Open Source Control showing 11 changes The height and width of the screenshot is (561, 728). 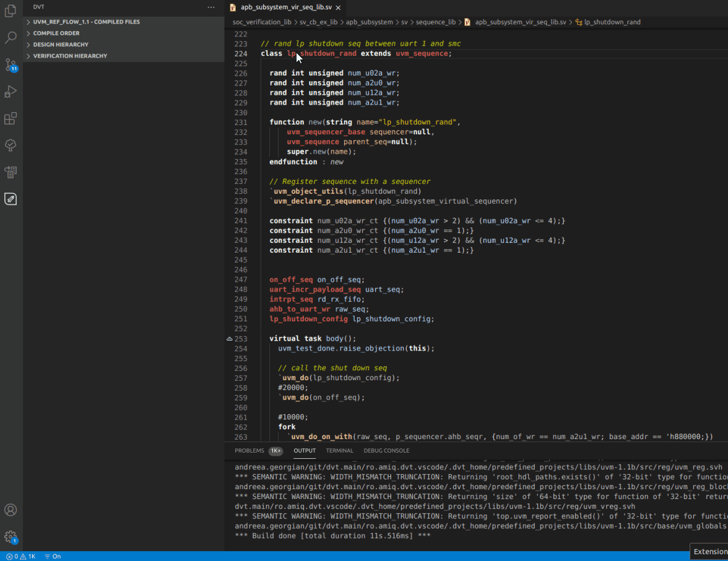(10, 65)
